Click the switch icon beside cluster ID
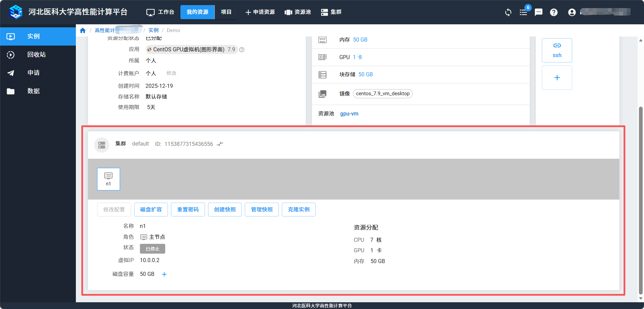The height and width of the screenshot is (309, 644). [x=220, y=144]
